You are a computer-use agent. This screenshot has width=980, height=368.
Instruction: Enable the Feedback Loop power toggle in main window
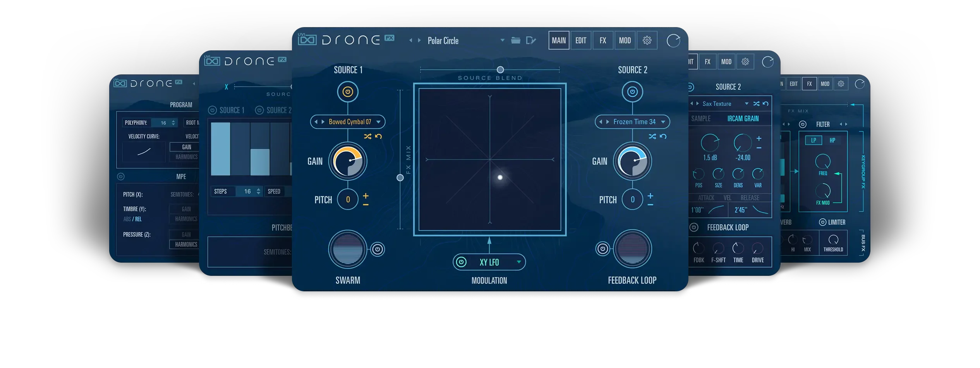pyautogui.click(x=602, y=249)
